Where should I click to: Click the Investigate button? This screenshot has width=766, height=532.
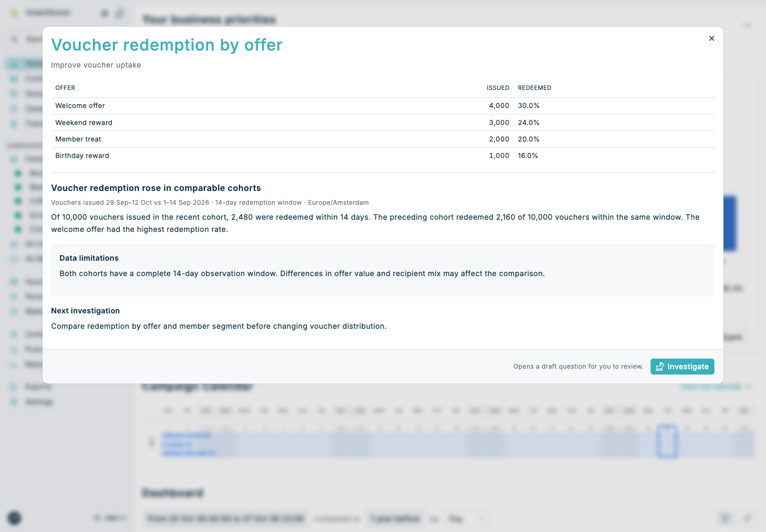pos(682,367)
